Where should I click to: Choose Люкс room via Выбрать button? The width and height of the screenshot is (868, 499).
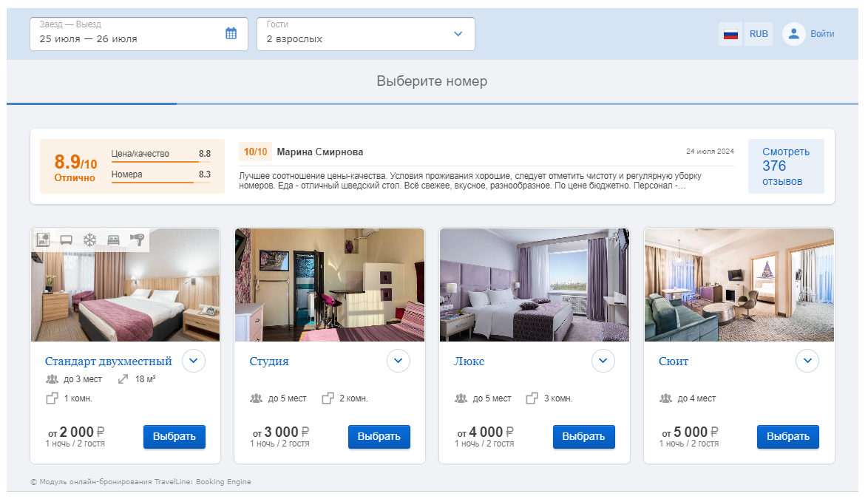583,436
